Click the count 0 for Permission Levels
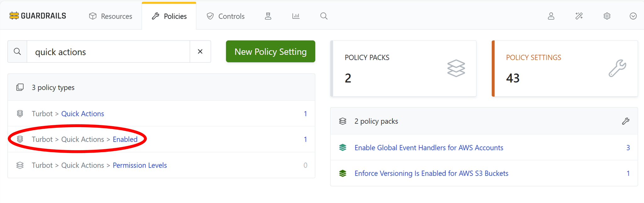Screen dimensions: 644x203 305,165
